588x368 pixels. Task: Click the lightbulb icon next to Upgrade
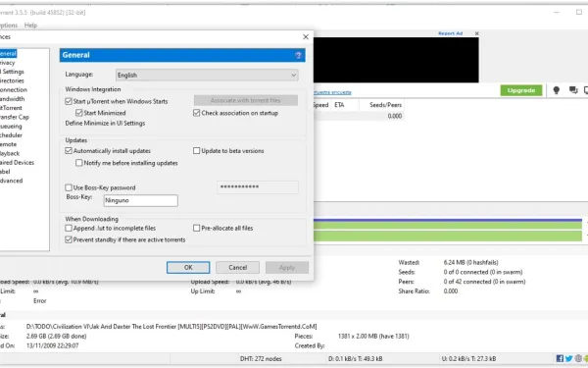556,90
